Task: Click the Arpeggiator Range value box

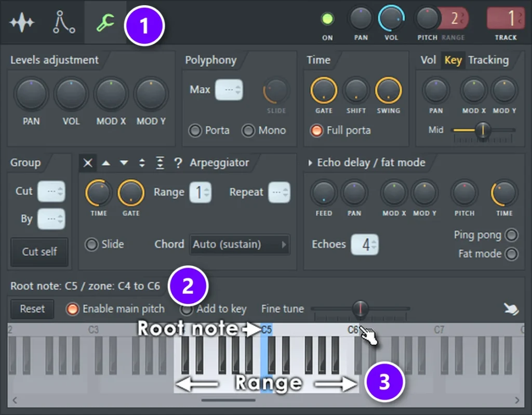Action: [200, 192]
